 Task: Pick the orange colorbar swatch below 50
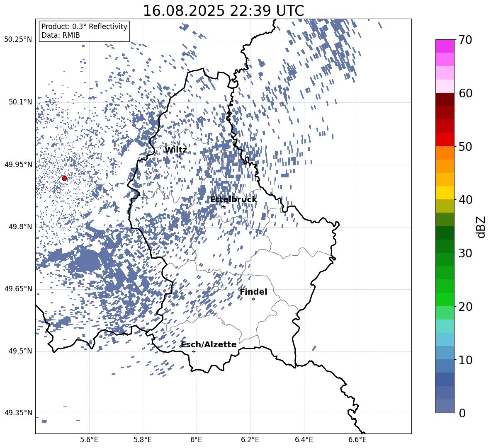[x=445, y=153]
